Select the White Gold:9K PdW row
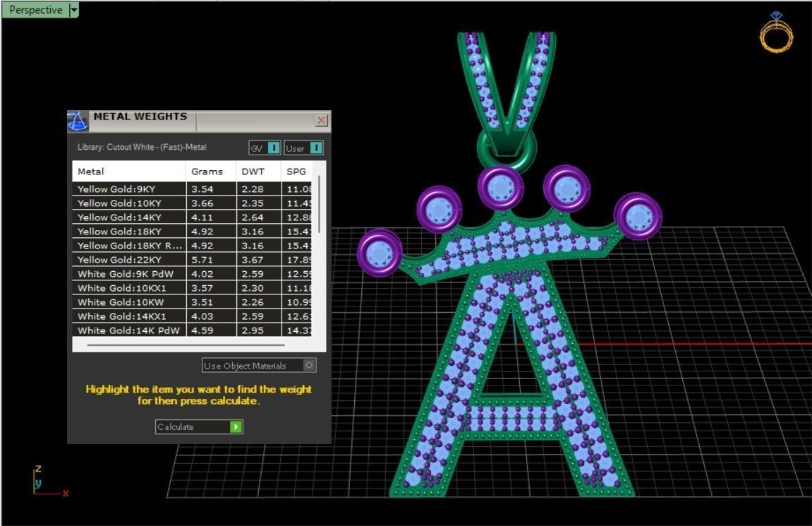 point(192,274)
